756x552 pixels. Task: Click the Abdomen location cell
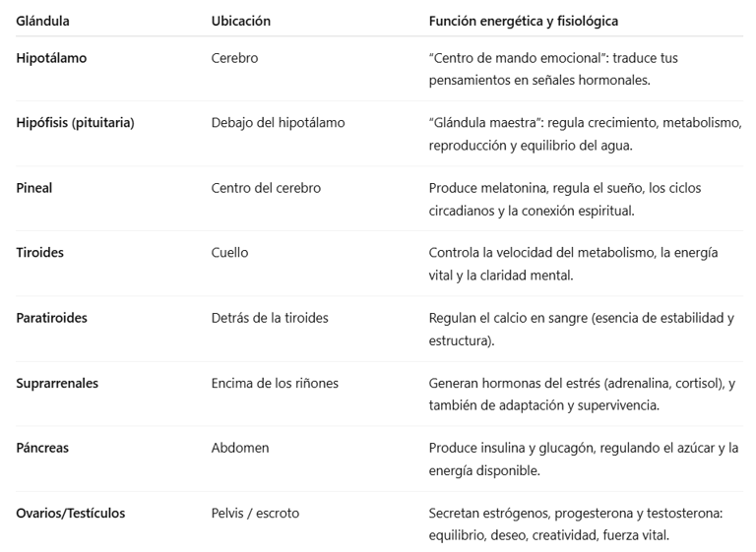(240, 448)
